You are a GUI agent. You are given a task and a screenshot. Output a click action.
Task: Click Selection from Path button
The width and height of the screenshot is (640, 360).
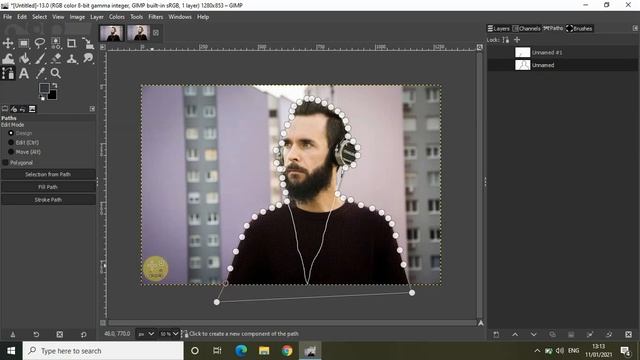[48, 174]
